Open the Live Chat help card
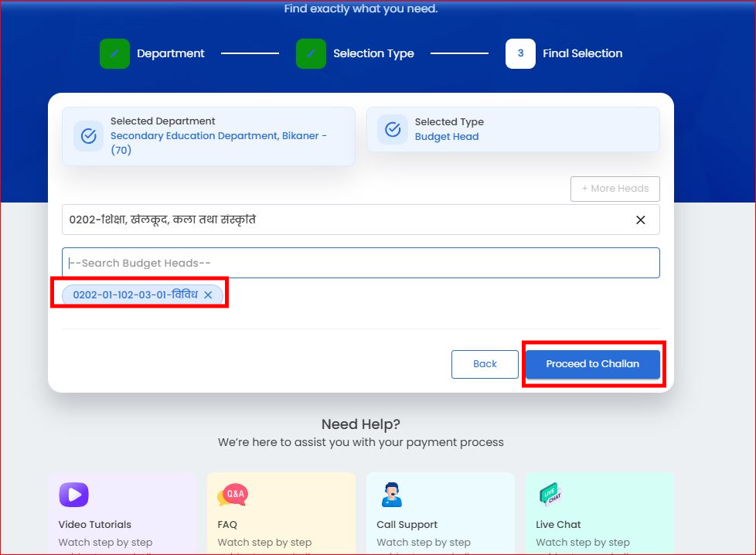The height and width of the screenshot is (555, 756). point(600,514)
